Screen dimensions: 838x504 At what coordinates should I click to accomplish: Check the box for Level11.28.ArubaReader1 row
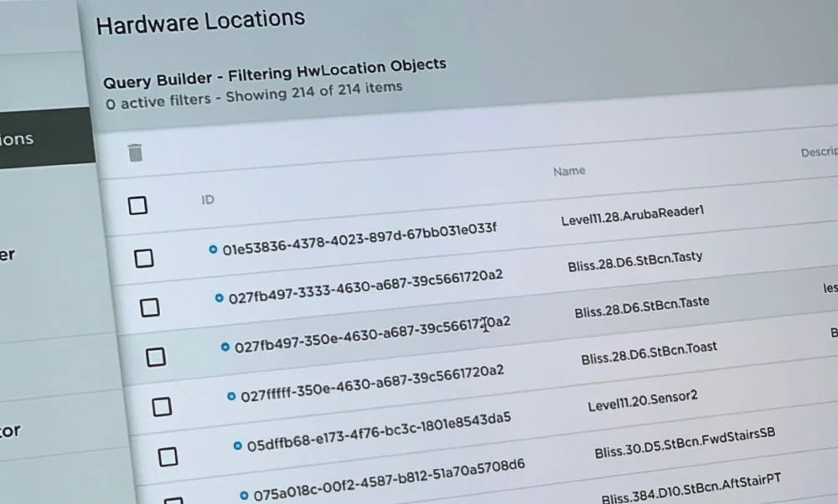tap(144, 259)
